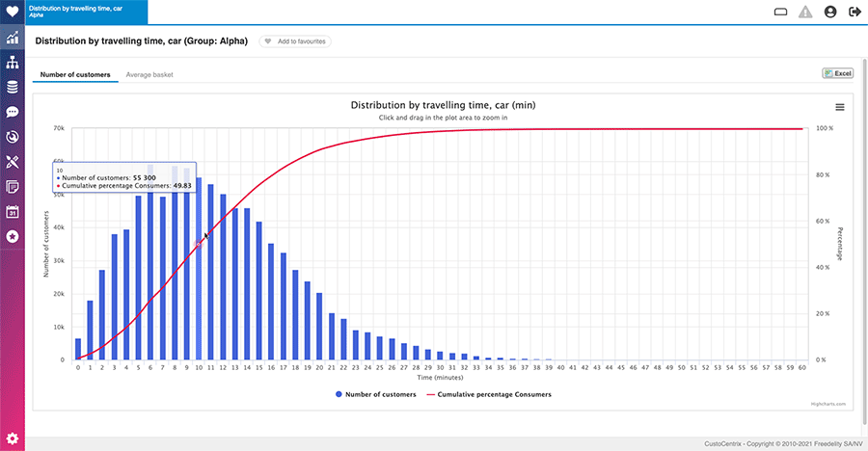Click the heart logo icon in sidebar
868x451 pixels.
(x=12, y=13)
